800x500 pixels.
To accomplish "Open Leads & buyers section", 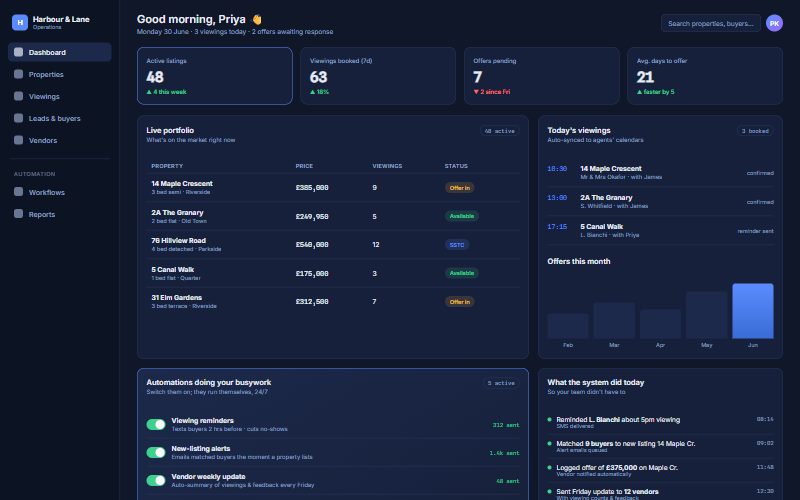I will pyautogui.click(x=60, y=118).
